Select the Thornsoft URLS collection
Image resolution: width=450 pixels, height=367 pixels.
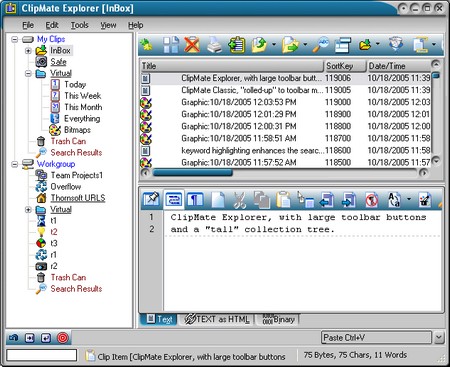tap(78, 198)
